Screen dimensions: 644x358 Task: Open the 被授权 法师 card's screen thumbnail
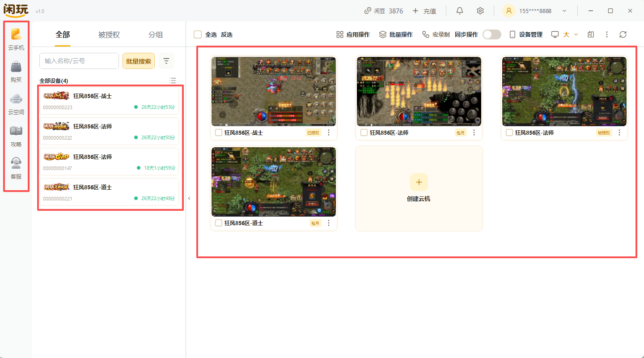click(x=564, y=91)
